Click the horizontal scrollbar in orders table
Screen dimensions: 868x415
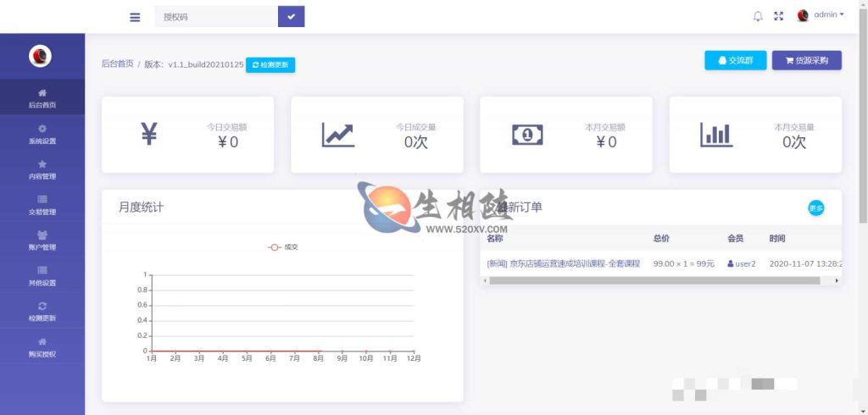coord(654,280)
